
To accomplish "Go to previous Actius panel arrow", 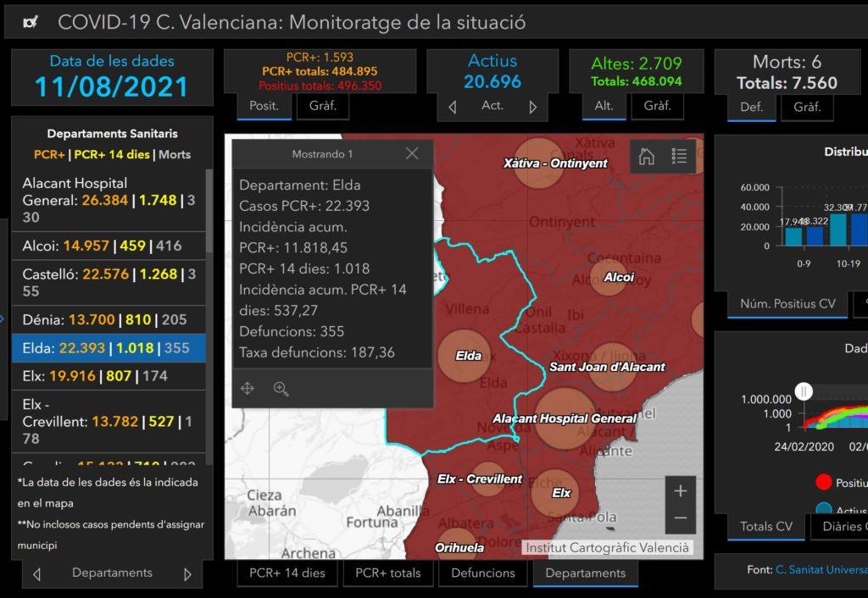I will (453, 107).
